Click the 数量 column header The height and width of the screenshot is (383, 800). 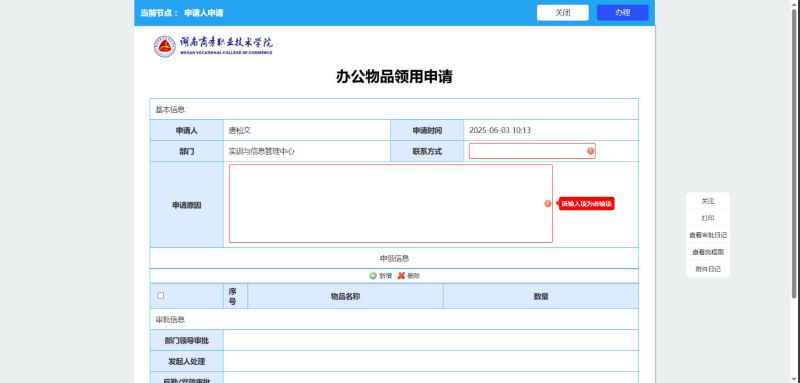click(x=541, y=296)
